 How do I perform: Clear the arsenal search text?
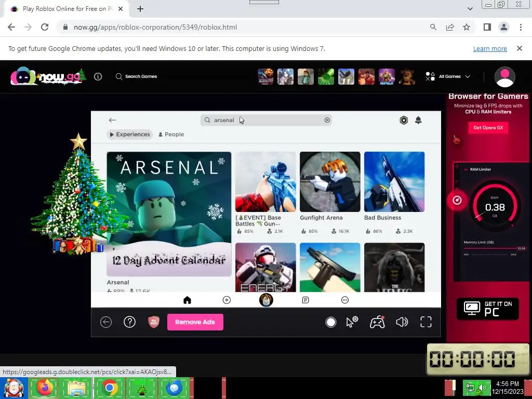pyautogui.click(x=327, y=120)
